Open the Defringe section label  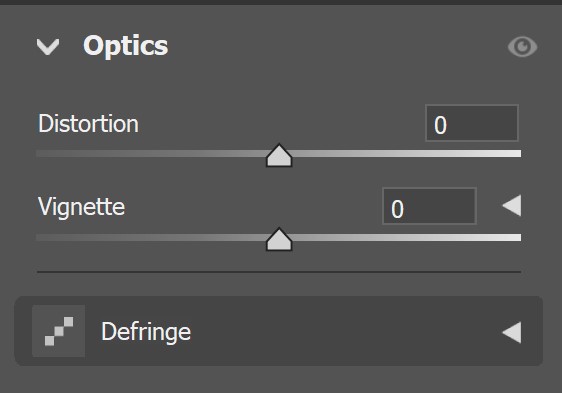tap(146, 332)
